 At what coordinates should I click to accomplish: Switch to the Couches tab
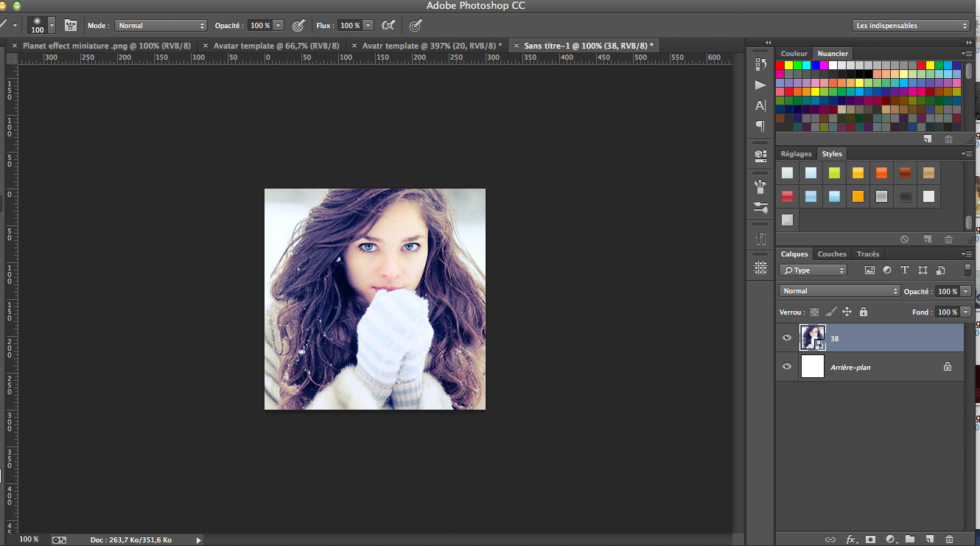click(832, 254)
